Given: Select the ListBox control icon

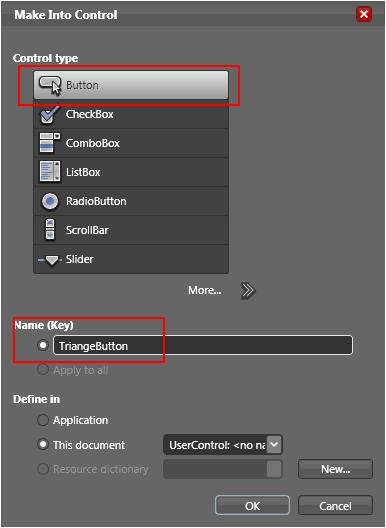Looking at the screenshot, I should [50, 172].
